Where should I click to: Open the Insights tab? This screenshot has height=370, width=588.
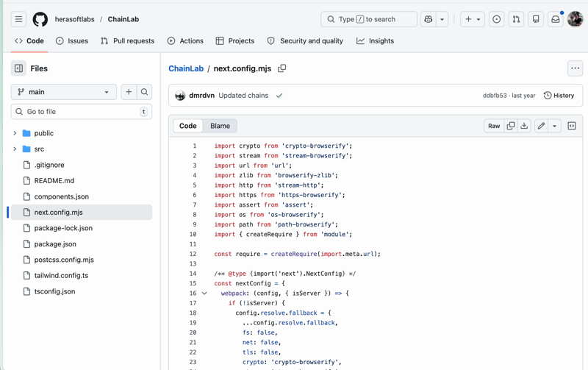[375, 41]
